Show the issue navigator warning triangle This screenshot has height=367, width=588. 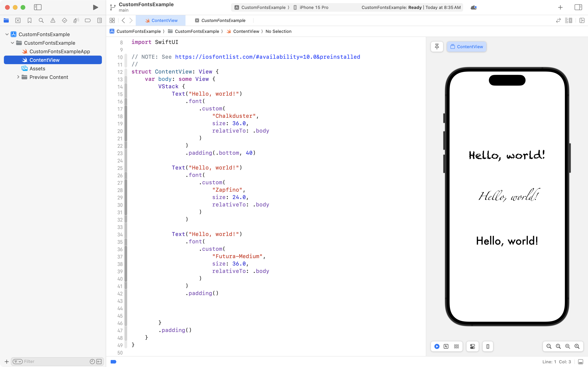pos(53,20)
